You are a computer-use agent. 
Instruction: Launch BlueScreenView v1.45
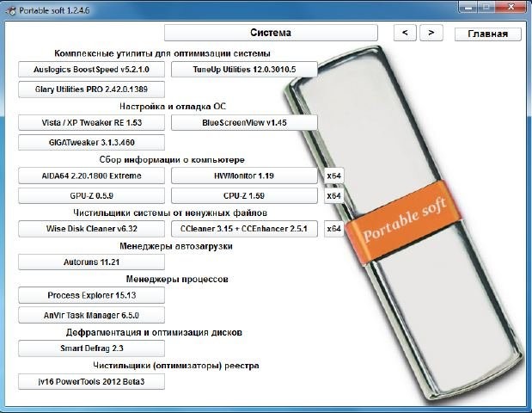click(x=244, y=122)
